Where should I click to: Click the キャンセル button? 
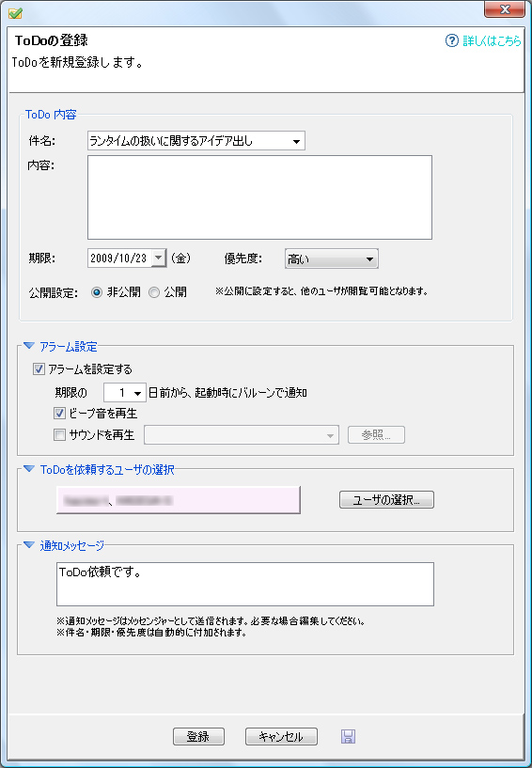pos(281,736)
